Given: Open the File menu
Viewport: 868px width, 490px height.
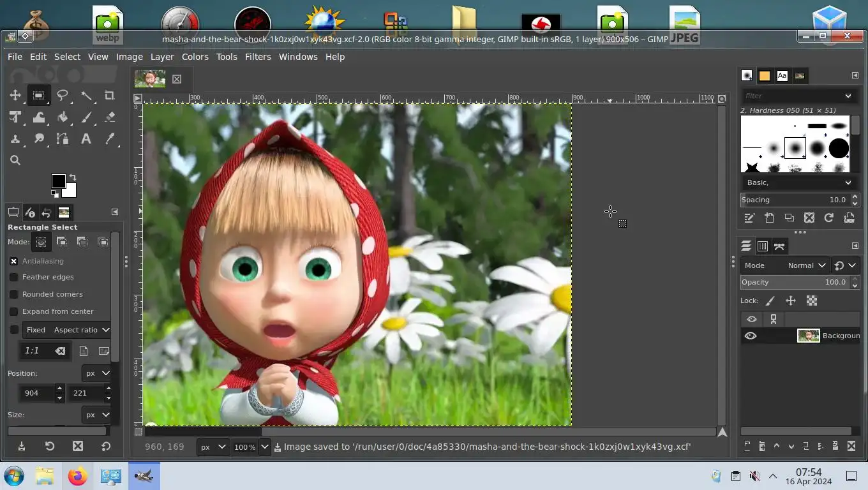Looking at the screenshot, I should click(15, 57).
